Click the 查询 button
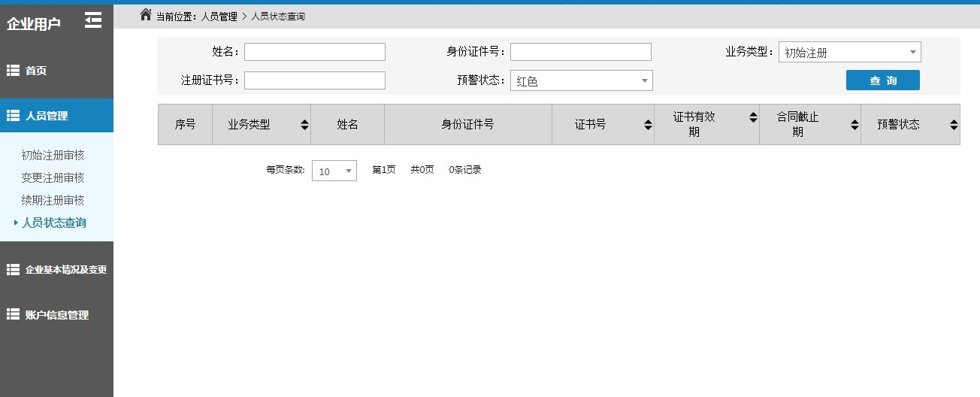The image size is (980, 397). pos(882,80)
